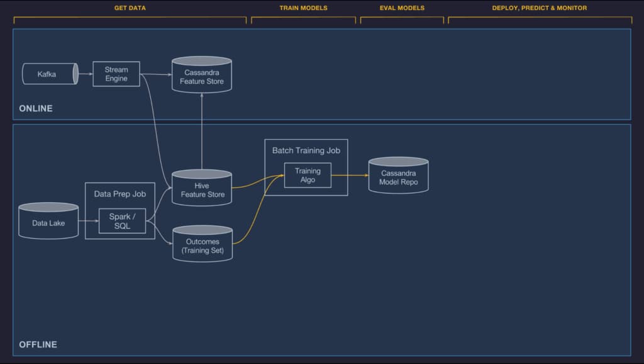This screenshot has height=364, width=644.
Task: Click the OFFLINE section label
Action: (38, 344)
